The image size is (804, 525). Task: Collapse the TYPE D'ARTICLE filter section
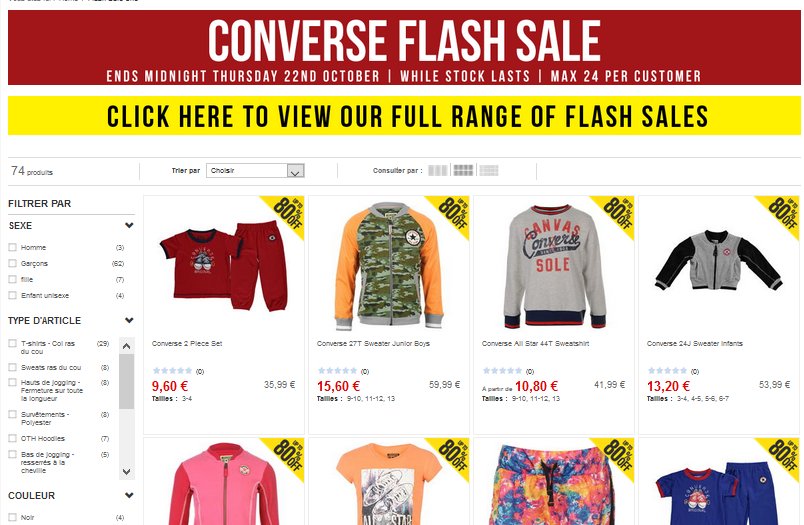129,320
